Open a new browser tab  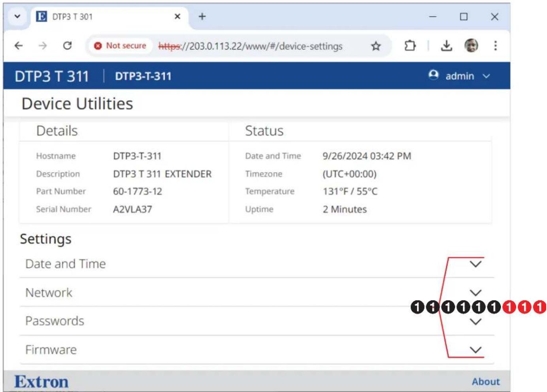coord(202,17)
